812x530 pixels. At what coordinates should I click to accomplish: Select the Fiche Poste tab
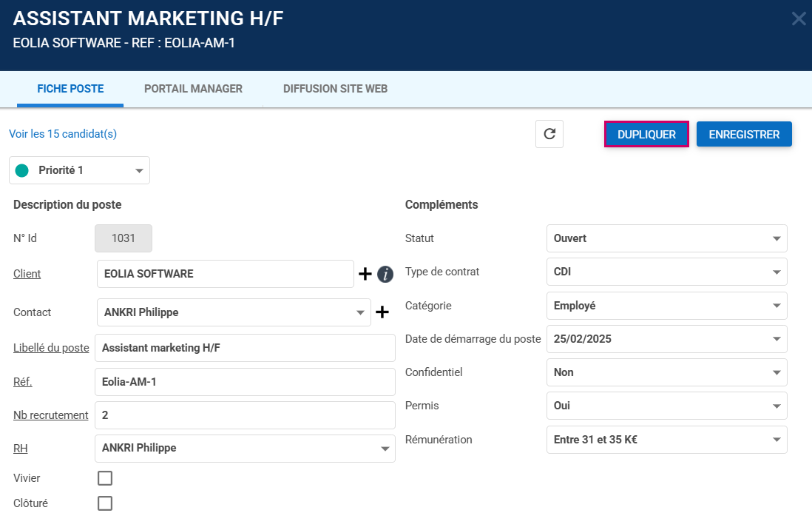pyautogui.click(x=70, y=89)
